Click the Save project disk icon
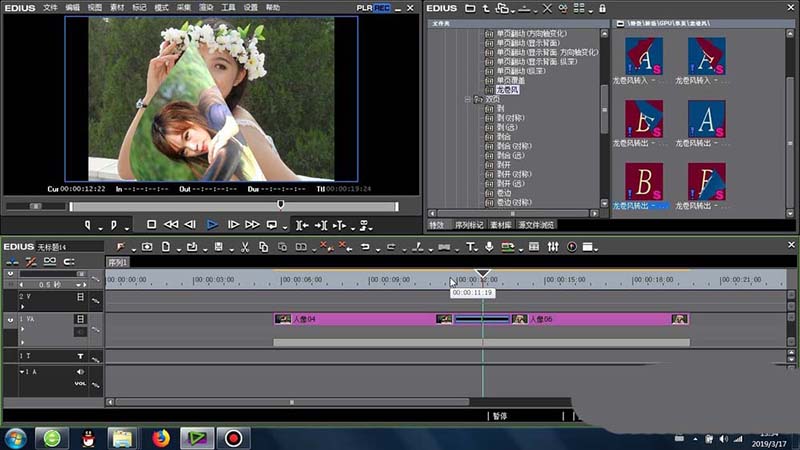 pyautogui.click(x=218, y=247)
